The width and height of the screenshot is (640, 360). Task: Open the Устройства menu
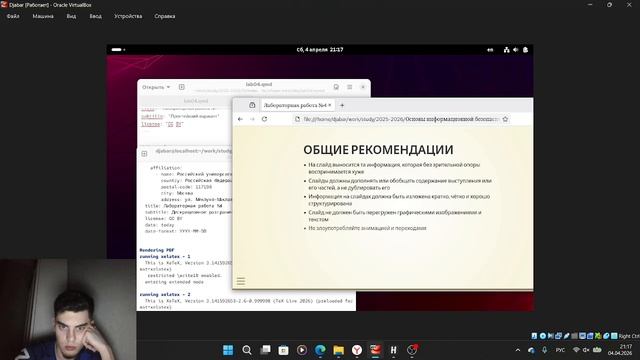click(128, 16)
